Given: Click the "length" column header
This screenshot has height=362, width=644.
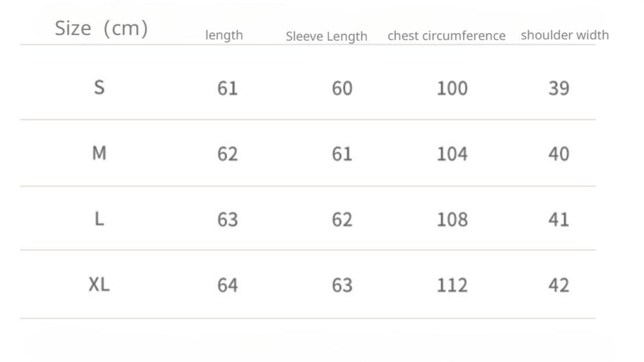Looking at the screenshot, I should (224, 35).
